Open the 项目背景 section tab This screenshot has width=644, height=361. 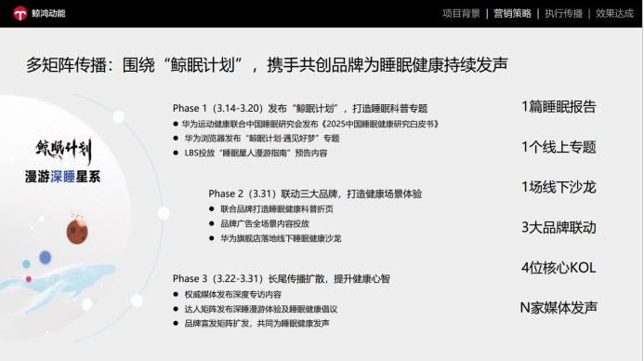tap(461, 14)
